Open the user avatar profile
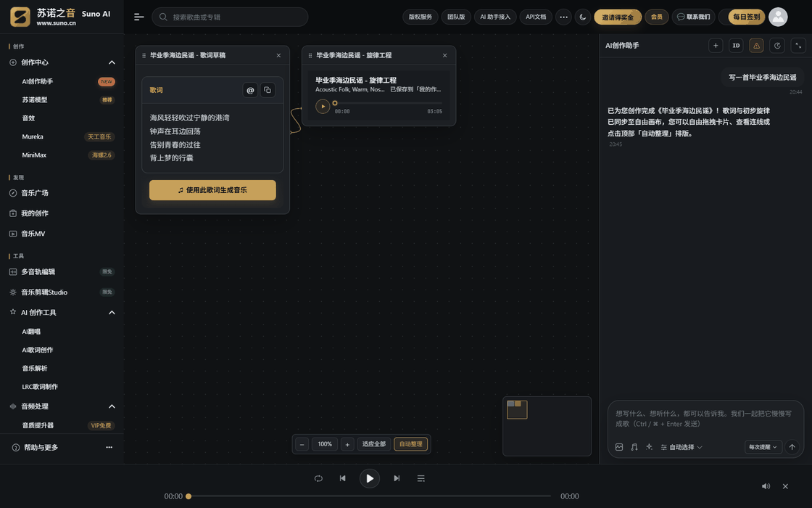Viewport: 812px width, 508px height. (x=778, y=17)
